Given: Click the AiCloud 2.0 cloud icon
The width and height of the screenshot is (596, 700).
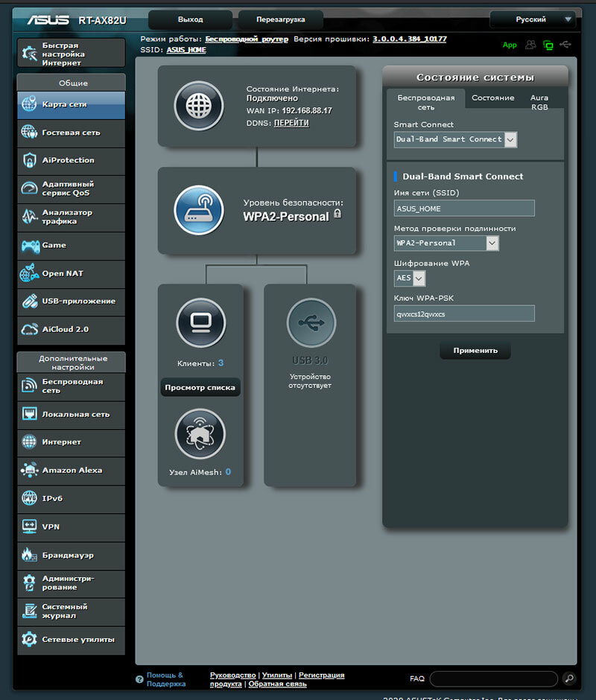Looking at the screenshot, I should point(30,329).
